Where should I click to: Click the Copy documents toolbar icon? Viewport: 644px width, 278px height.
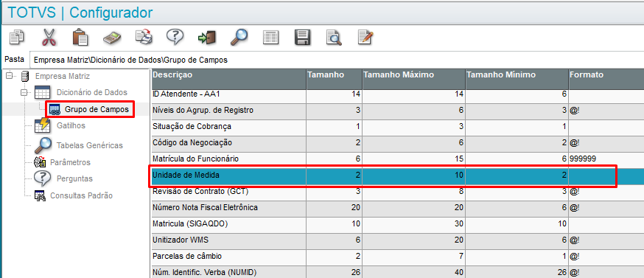[x=17, y=37]
